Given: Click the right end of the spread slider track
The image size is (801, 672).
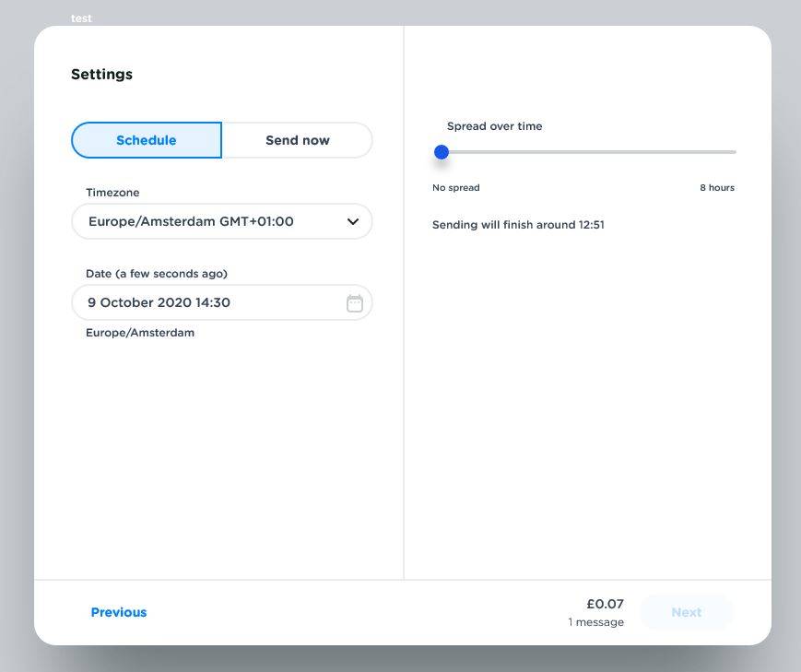Looking at the screenshot, I should pos(733,152).
